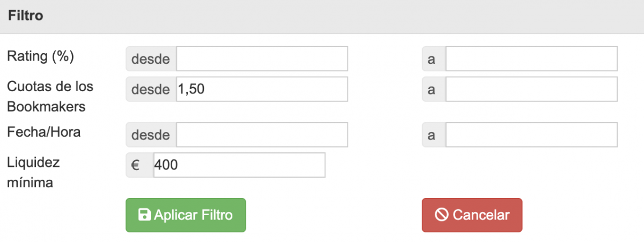Select the Cuotas 'desde' field containing 1,50
This screenshot has width=644, height=242.
tap(262, 89)
